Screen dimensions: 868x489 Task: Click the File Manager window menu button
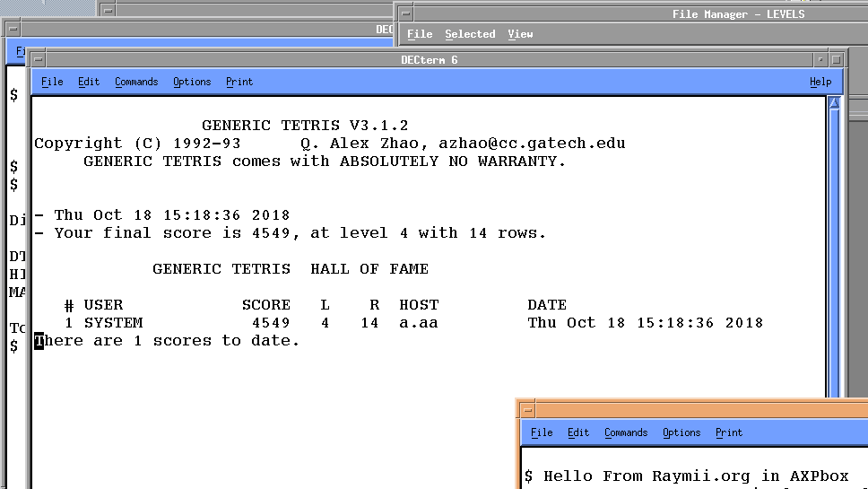[405, 13]
